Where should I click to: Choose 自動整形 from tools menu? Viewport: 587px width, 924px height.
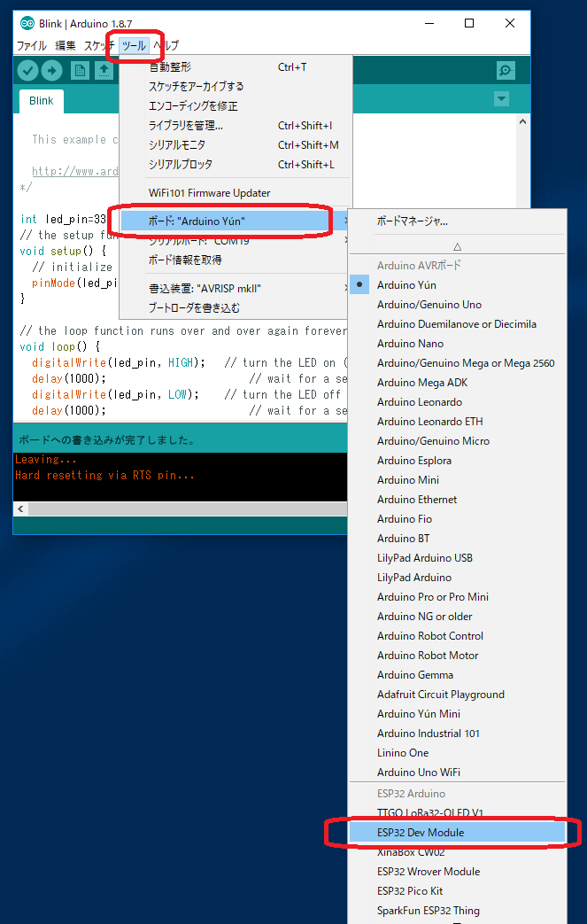[236, 67]
